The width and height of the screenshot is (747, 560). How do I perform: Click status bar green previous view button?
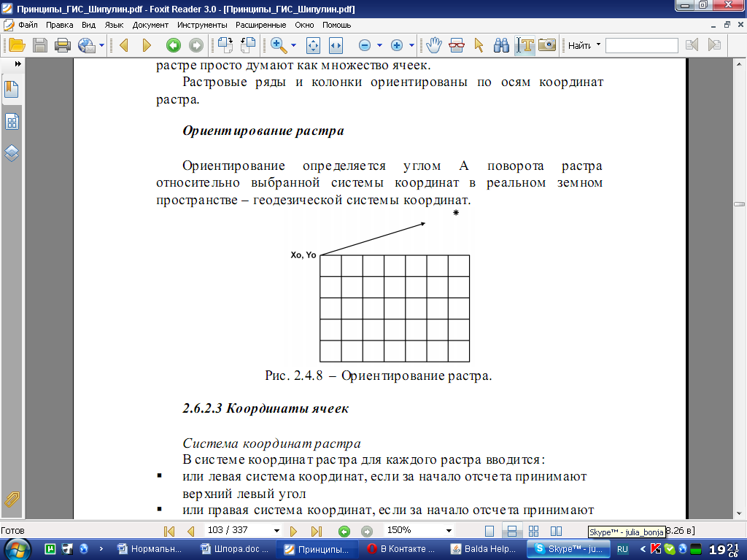click(344, 531)
